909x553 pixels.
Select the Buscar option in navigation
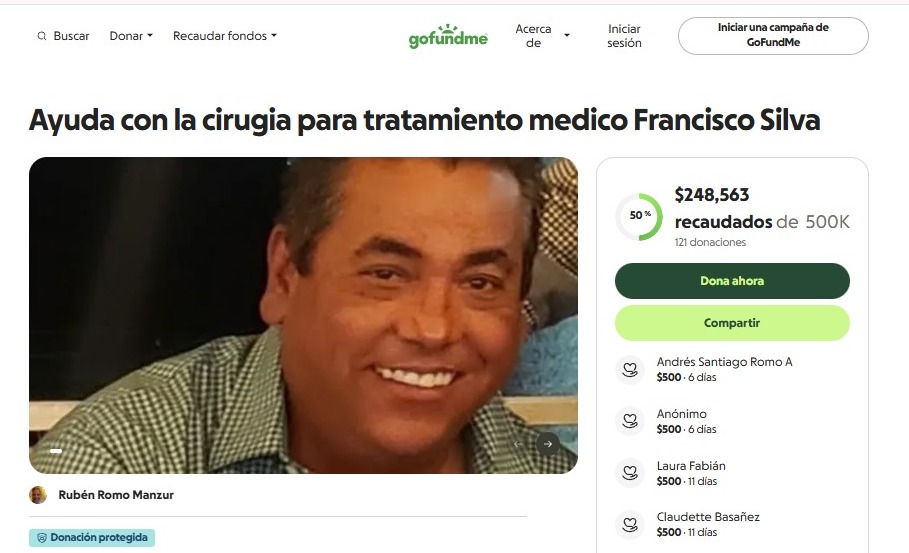[63, 36]
